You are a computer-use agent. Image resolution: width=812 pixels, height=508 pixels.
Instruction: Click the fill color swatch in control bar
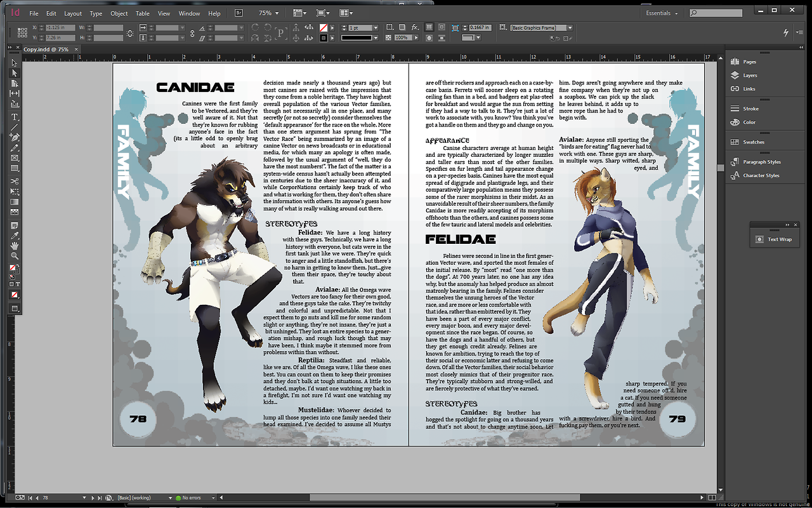pos(324,28)
